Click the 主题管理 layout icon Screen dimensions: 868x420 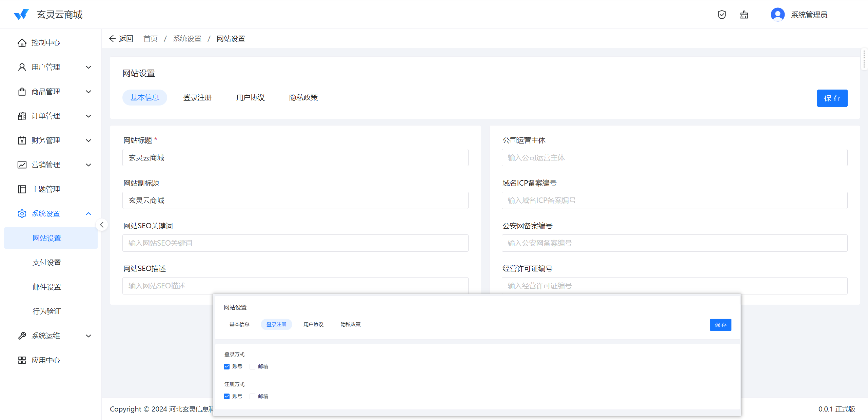[22, 189]
